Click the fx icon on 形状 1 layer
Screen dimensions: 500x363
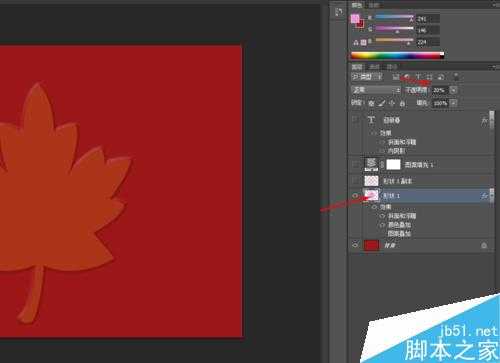(x=484, y=196)
